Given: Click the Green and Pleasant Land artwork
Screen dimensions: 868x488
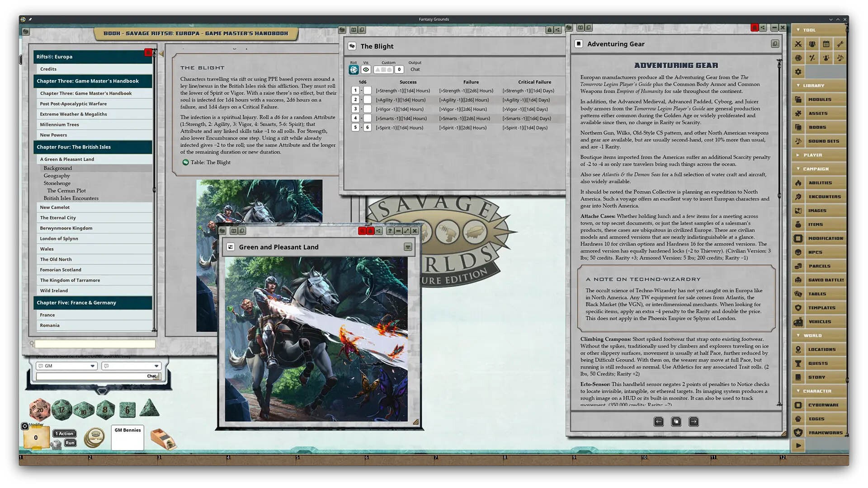Looking at the screenshot, I should (x=316, y=339).
